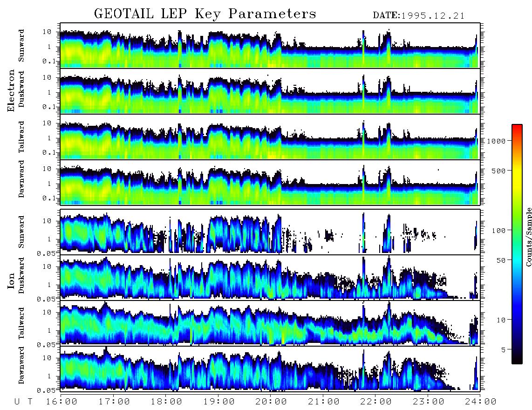Click the Ion Dawnward spectrogram panel
Screen dimensions: 532x410
[x=270, y=369]
